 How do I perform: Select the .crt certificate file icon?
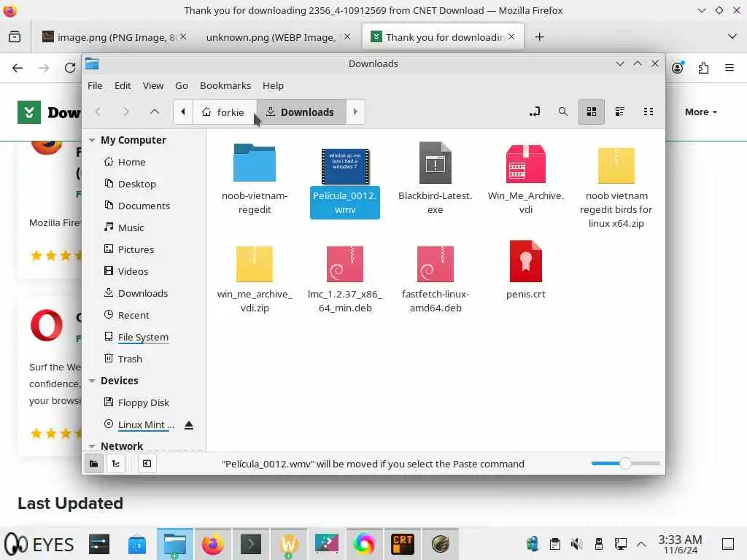tap(525, 261)
